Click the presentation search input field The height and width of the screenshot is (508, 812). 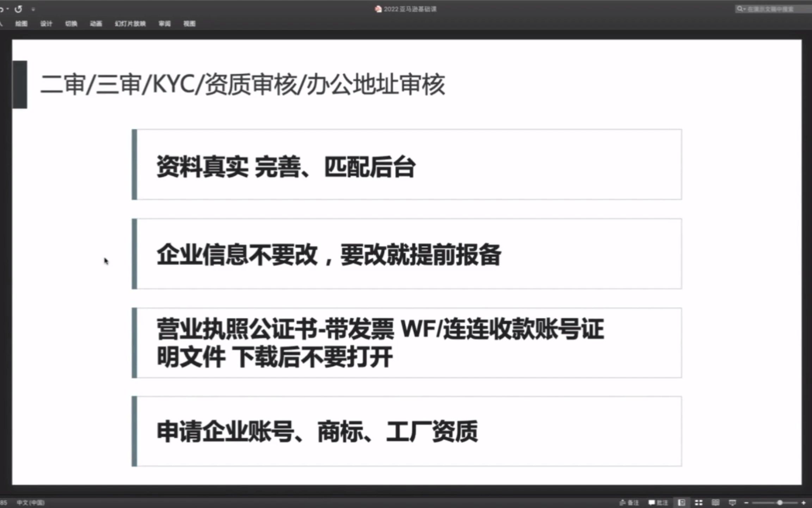[x=772, y=8]
